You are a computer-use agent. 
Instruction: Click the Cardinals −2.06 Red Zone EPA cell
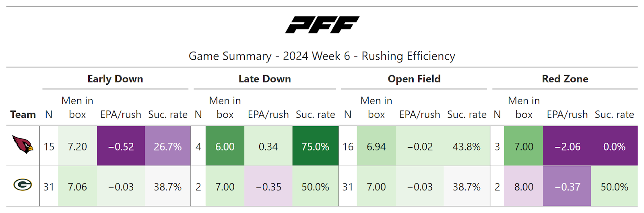(567, 146)
